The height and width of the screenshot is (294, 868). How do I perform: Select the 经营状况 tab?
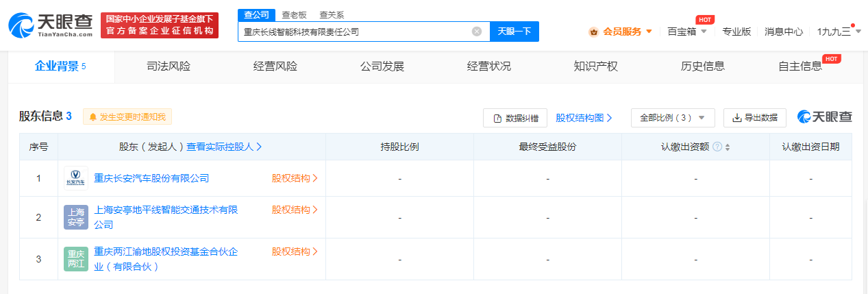click(x=489, y=66)
